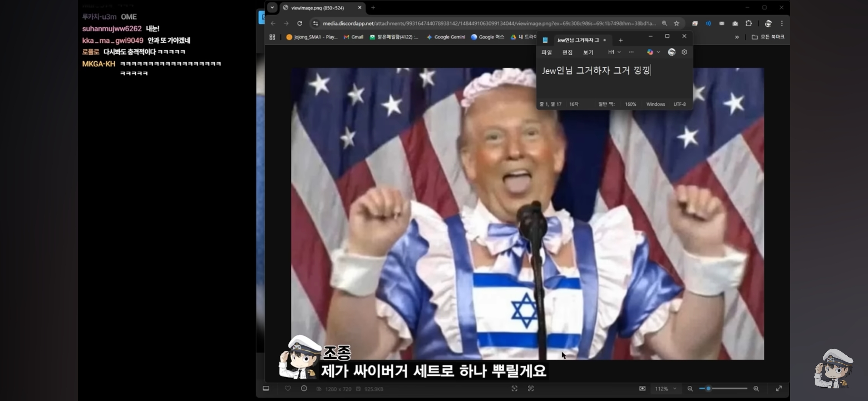Click the zoom in magnifier in the photo viewer

click(756, 389)
